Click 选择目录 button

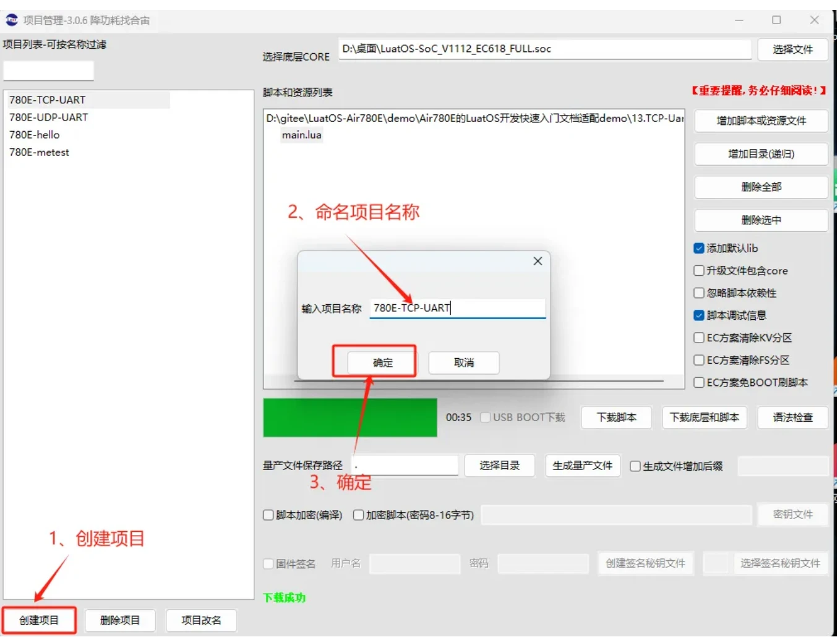499,466
